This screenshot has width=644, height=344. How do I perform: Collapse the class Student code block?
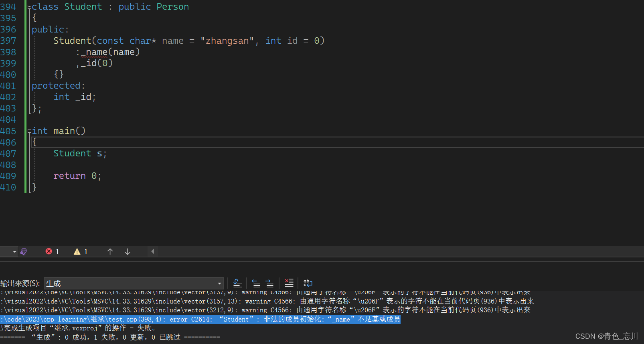pos(29,7)
